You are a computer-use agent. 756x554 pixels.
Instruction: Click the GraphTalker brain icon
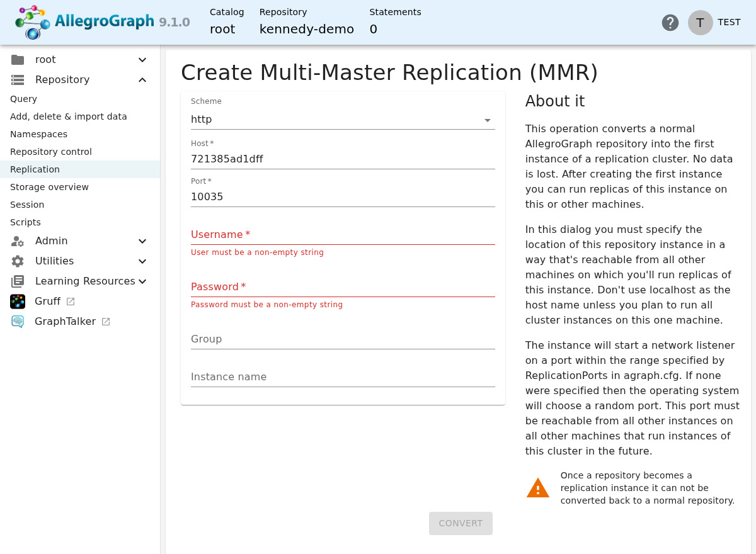pos(18,322)
